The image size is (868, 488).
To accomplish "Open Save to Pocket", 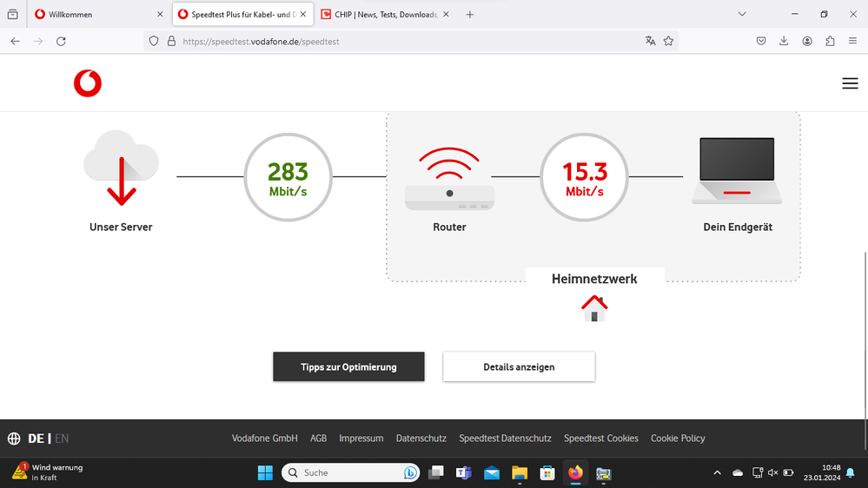I will point(761,41).
